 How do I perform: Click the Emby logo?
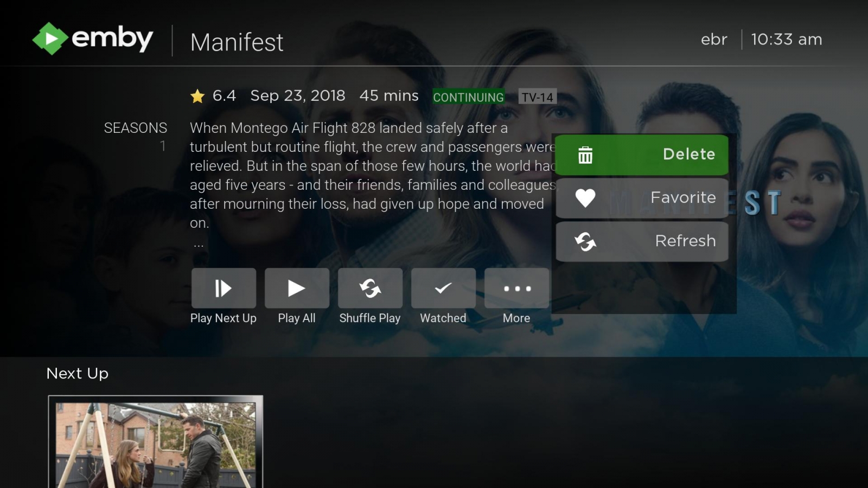point(93,38)
